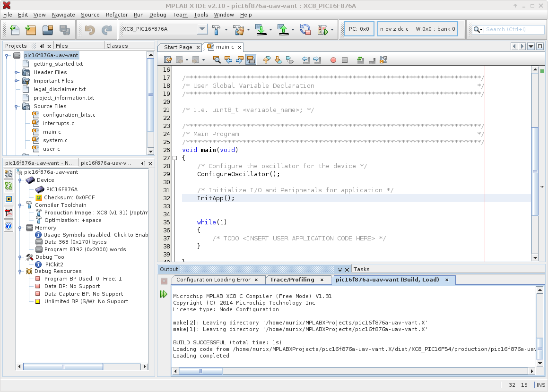Click Start Macro Recording red circle

(x=333, y=60)
